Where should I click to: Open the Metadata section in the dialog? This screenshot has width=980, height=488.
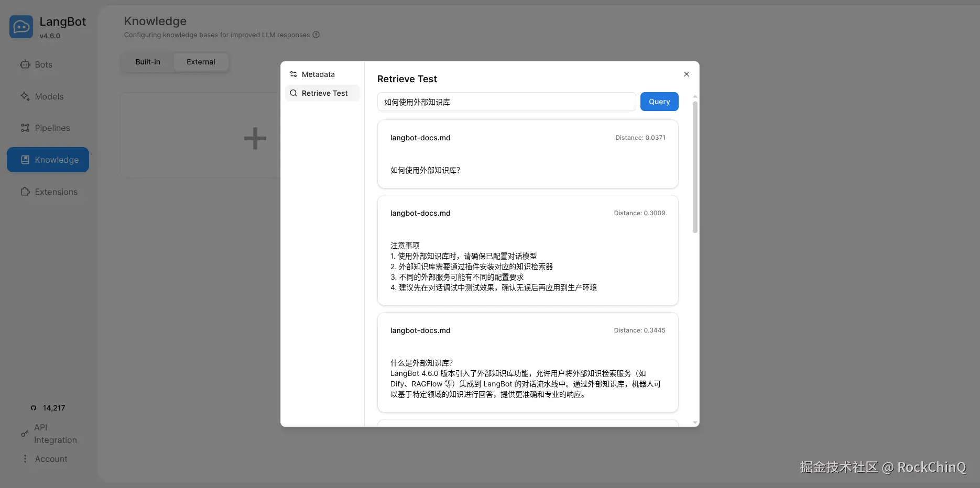322,74
